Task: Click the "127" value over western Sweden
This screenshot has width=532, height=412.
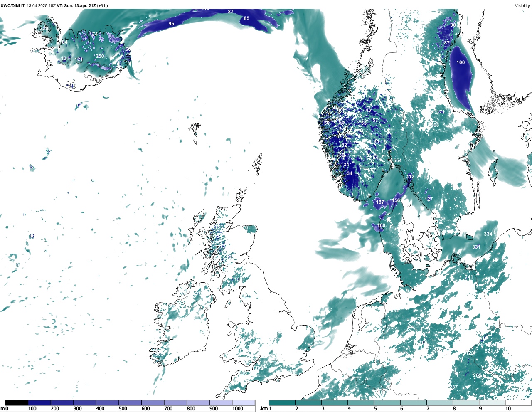Action: pos(429,199)
